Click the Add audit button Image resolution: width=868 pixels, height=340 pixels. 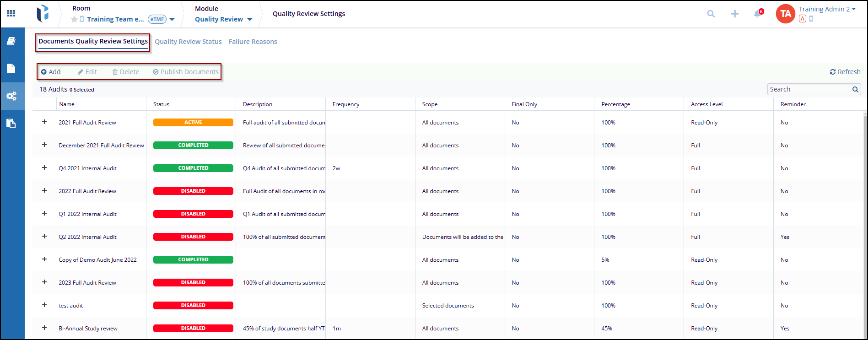(x=51, y=72)
